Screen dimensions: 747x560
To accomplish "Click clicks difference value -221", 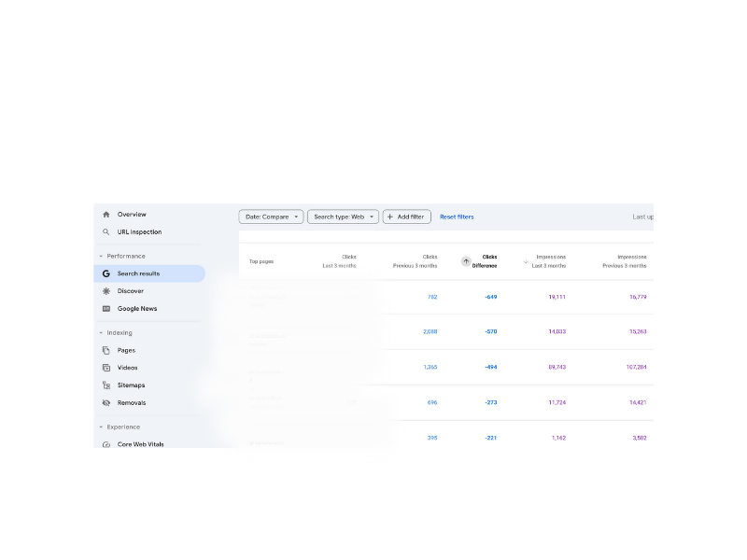I will point(491,438).
